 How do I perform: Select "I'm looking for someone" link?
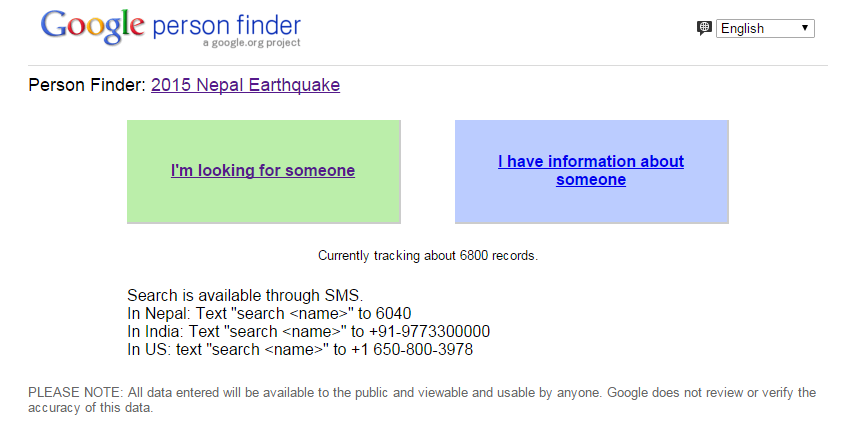coord(263,171)
